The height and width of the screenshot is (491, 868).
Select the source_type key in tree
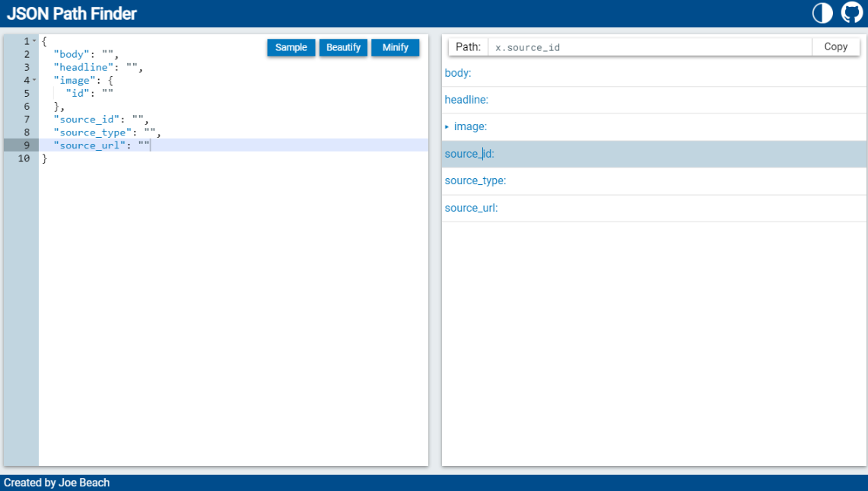(x=475, y=181)
